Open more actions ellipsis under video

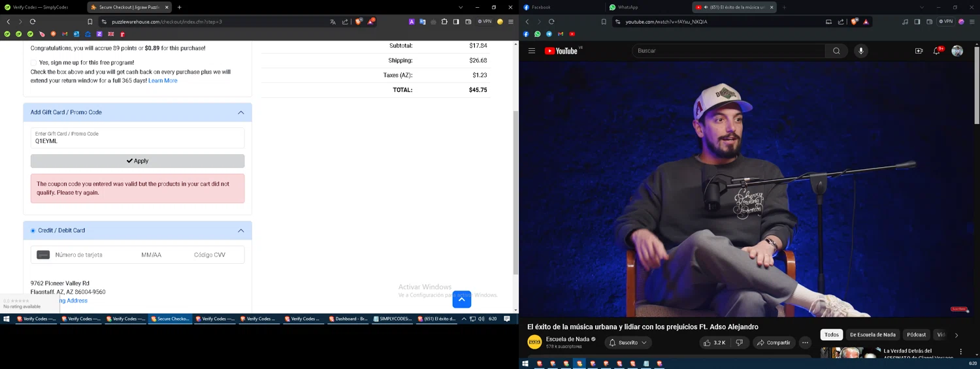pos(805,342)
